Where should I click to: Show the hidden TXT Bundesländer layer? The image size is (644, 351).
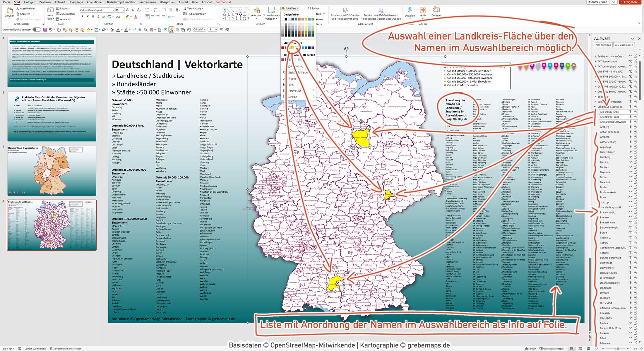click(631, 61)
